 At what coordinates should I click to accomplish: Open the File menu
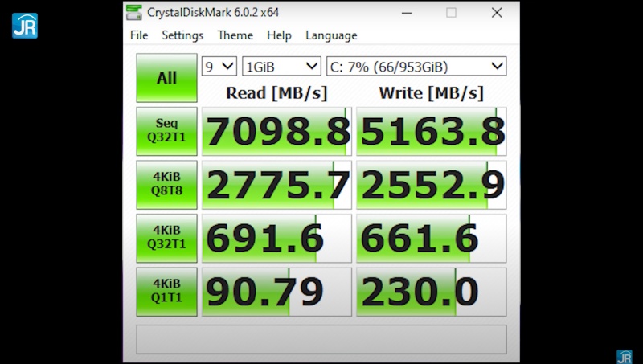tap(139, 35)
